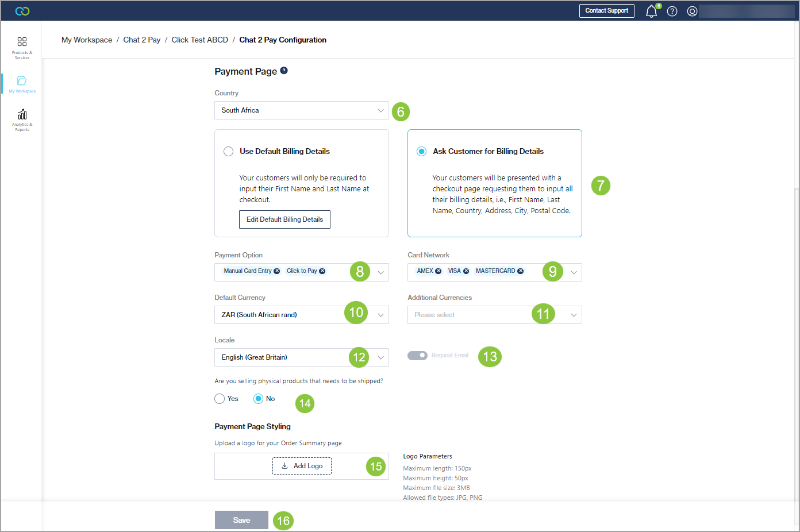800x532 pixels.
Task: Select Use Default Billing Details option
Action: tap(229, 152)
